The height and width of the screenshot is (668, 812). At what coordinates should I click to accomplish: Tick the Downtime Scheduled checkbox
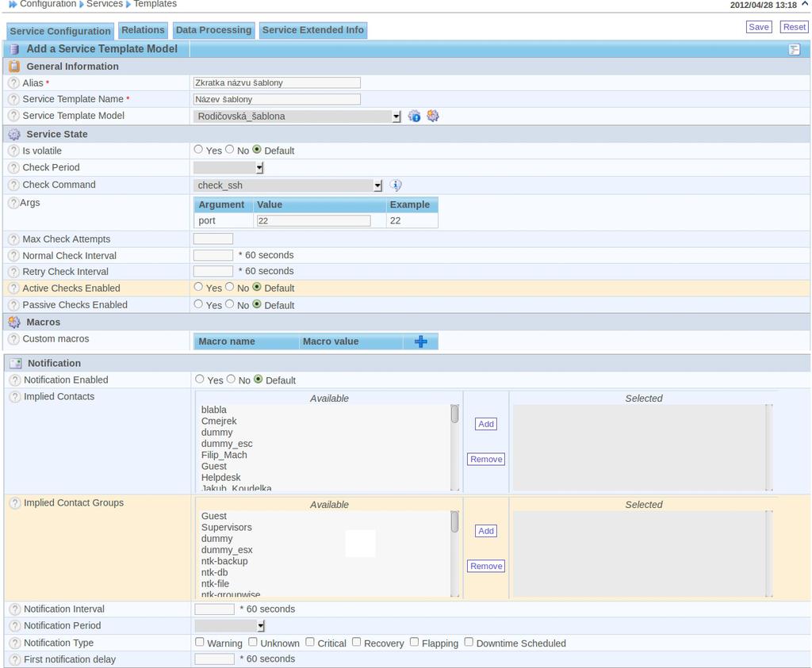coord(469,642)
